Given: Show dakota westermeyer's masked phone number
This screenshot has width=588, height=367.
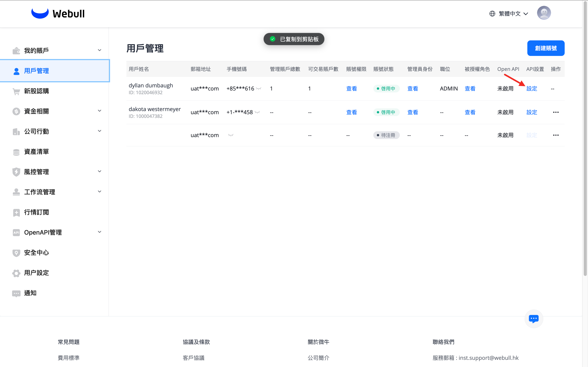Looking at the screenshot, I should point(258,112).
